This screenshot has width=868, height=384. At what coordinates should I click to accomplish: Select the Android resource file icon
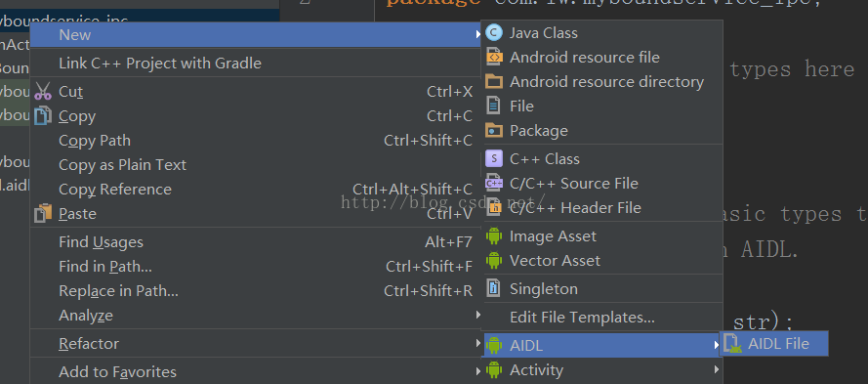click(494, 57)
